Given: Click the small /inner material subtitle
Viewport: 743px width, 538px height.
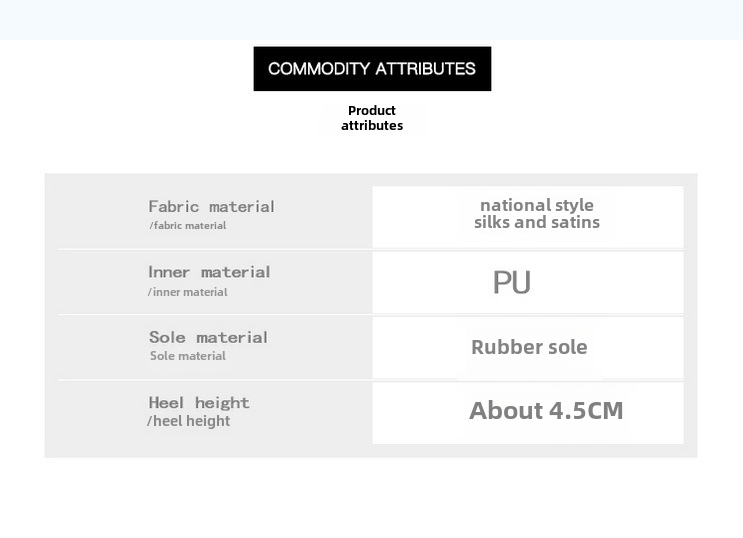Looking at the screenshot, I should coord(188,292).
